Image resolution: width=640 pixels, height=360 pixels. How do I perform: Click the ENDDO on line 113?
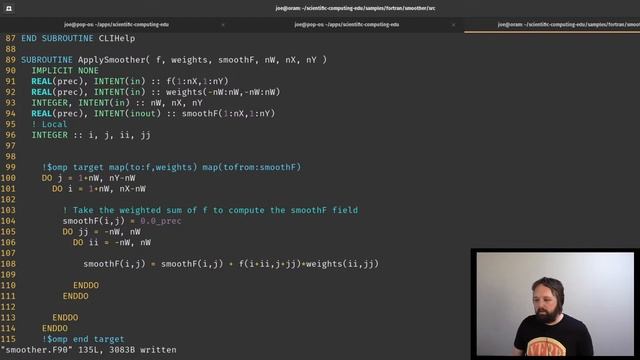tap(65, 318)
